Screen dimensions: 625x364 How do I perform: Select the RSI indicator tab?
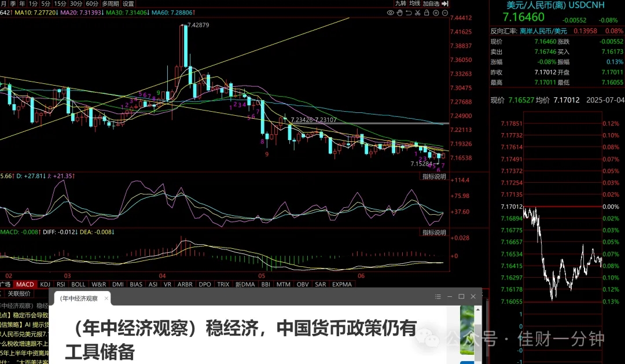[x=61, y=284]
